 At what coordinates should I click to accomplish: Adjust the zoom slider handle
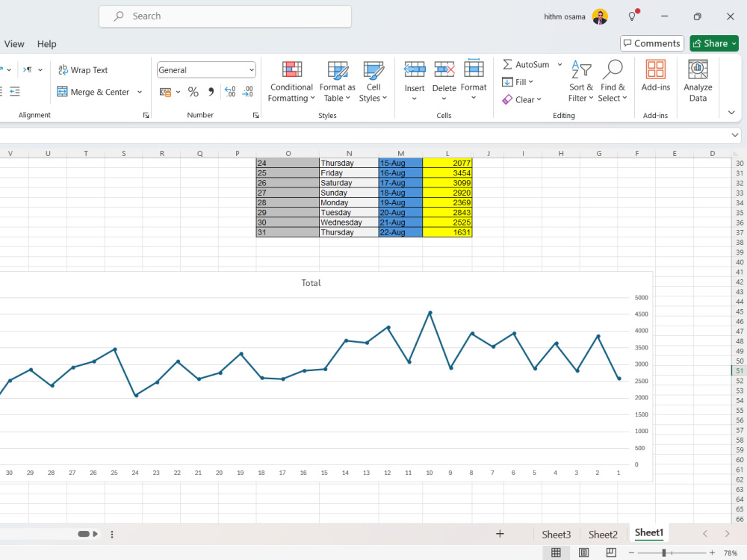point(663,553)
